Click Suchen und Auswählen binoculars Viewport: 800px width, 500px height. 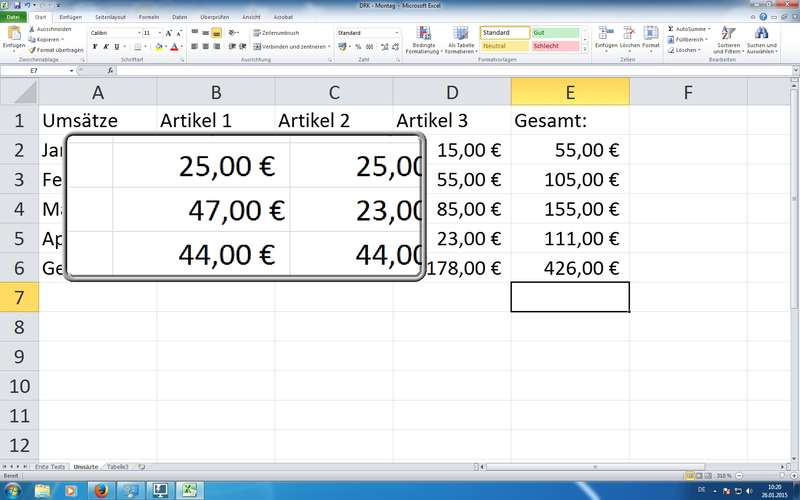(x=761, y=40)
